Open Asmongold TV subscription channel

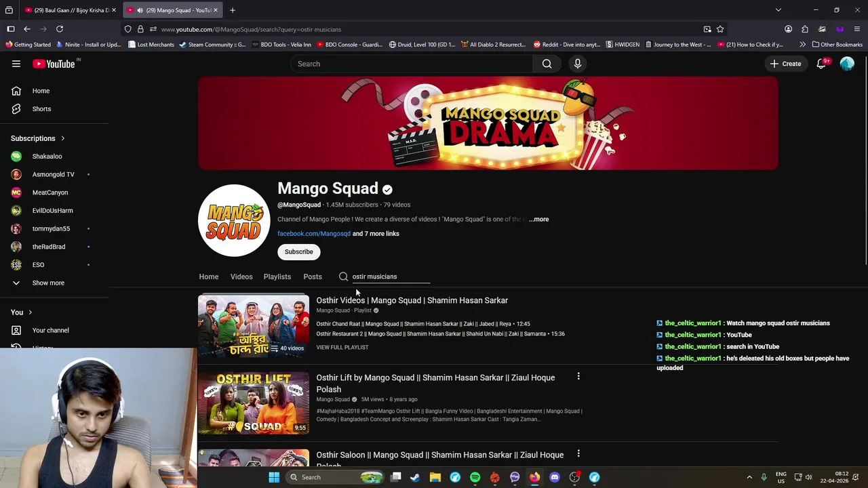click(54, 174)
